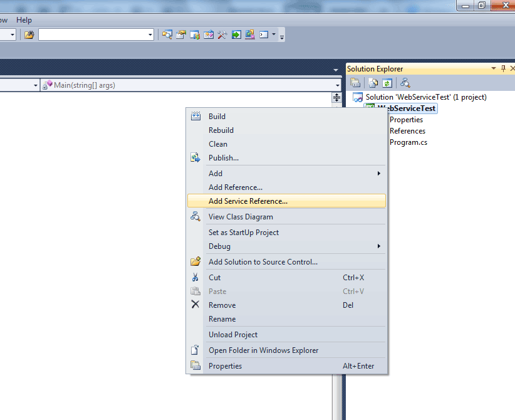
Task: Click the solution icon beside 'WebServiceTest' solution
Action: tap(357, 97)
